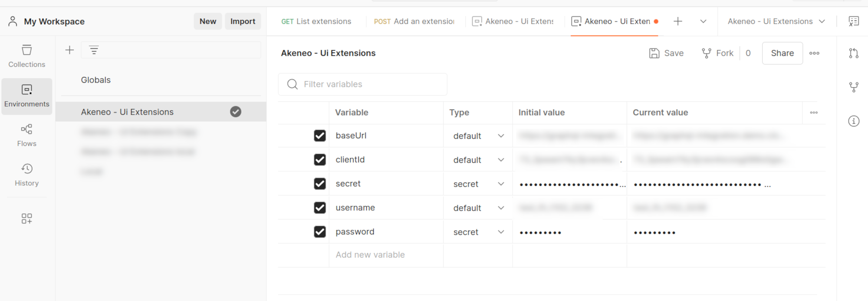Open the pull requests icon in right sidebar

853,53
